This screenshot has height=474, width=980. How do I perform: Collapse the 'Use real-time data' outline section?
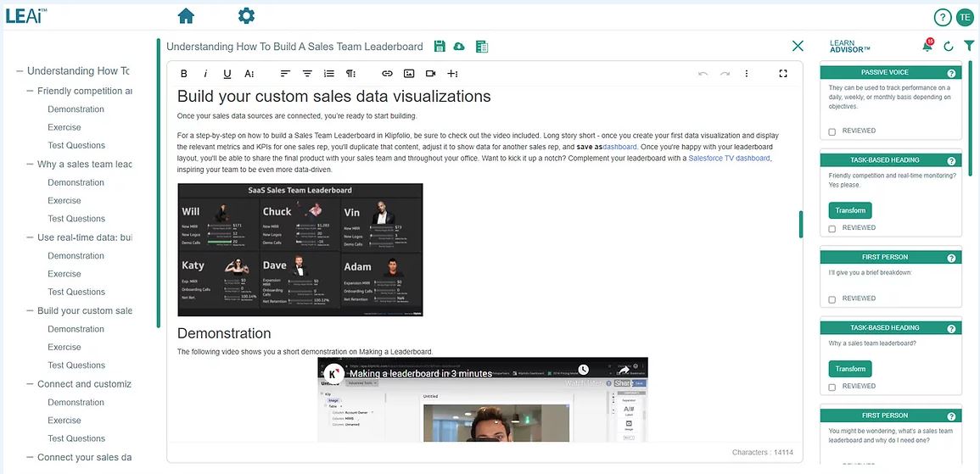(x=31, y=237)
